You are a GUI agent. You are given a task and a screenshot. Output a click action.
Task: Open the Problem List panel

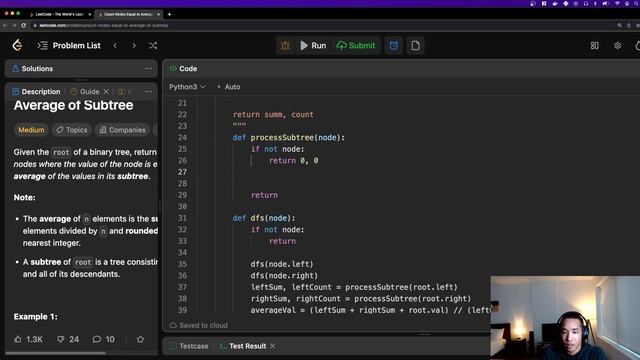(x=69, y=46)
